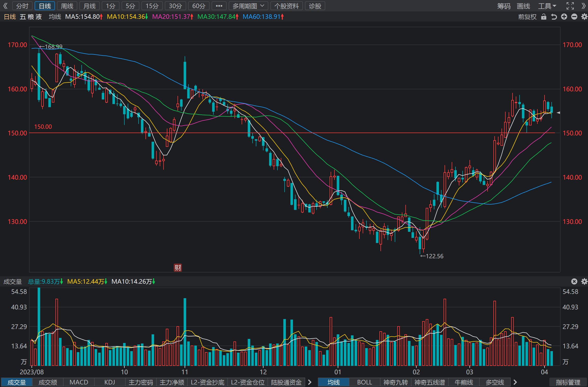Select the 牛熊线 overlay tab
The image size is (588, 387).
coord(464,382)
